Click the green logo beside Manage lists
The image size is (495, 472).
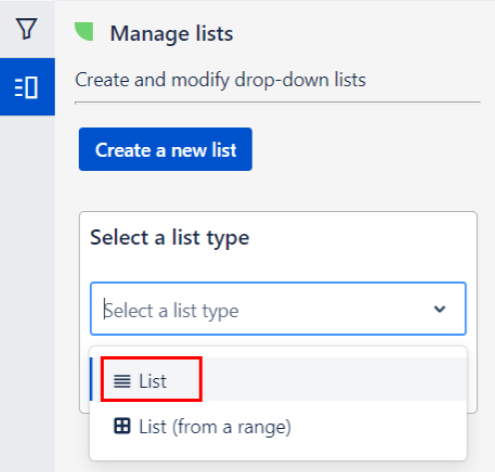point(84,32)
